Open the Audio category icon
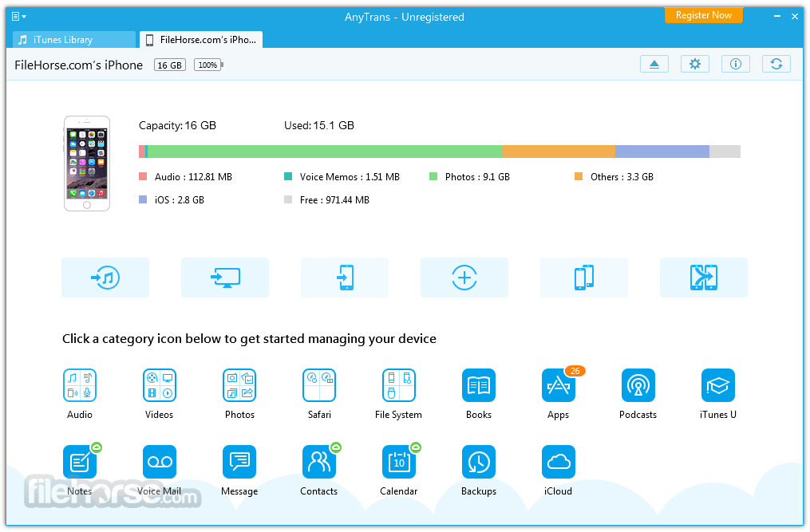 tap(80, 385)
